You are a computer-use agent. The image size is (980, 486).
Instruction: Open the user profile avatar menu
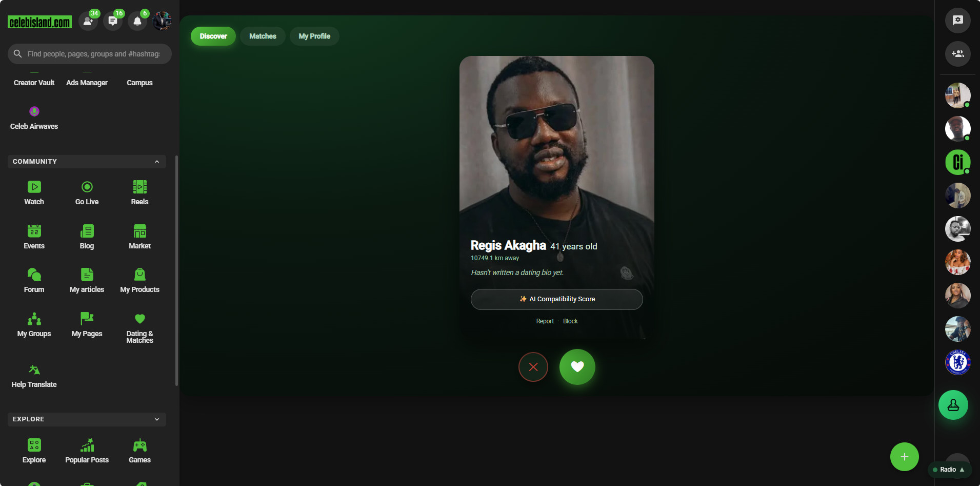tap(162, 22)
